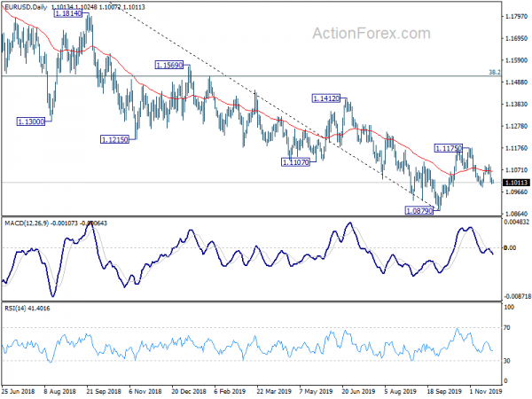Click the 1.10710 price axis value

pyautogui.click(x=516, y=170)
